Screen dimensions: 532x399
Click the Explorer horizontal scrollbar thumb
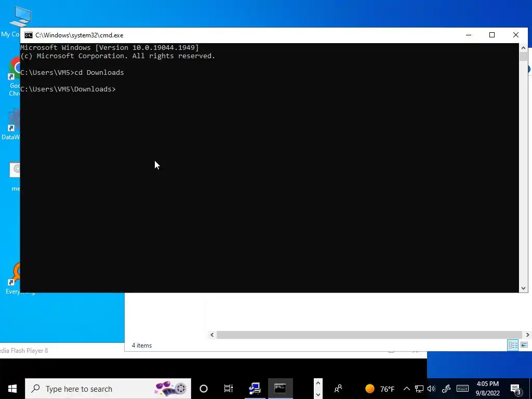pos(369,335)
